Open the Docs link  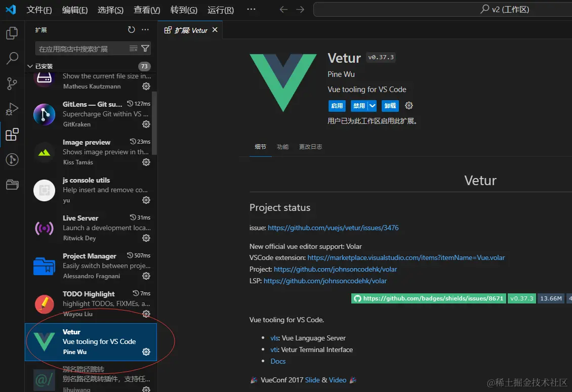(278, 361)
